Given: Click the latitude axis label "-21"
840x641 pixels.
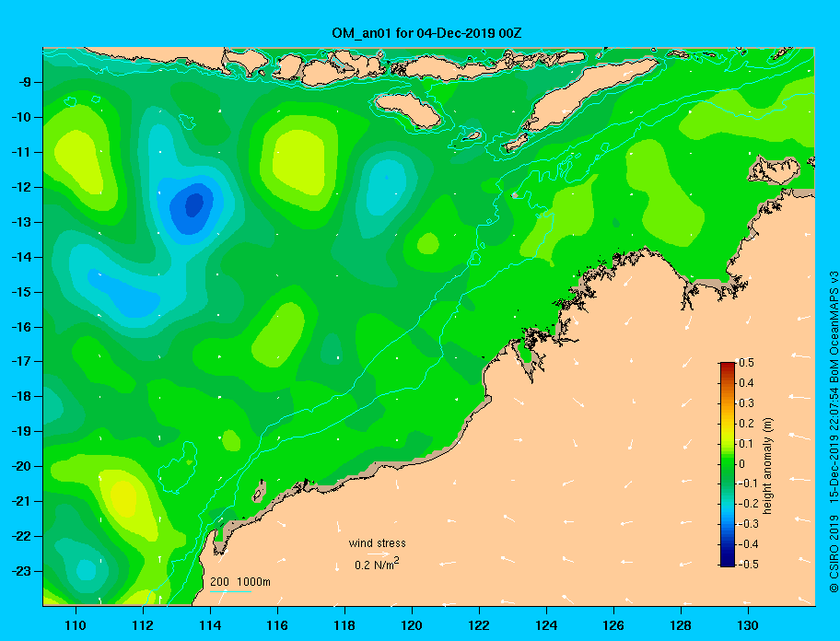Looking at the screenshot, I should click(x=22, y=501).
